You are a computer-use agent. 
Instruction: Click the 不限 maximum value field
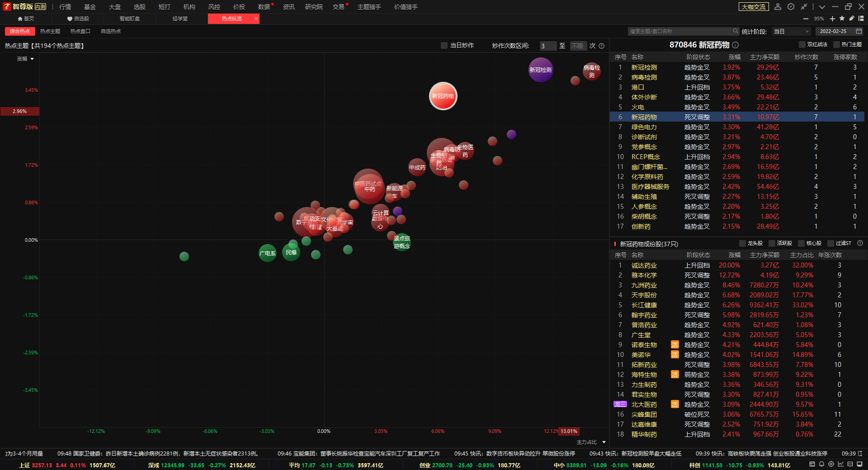click(578, 46)
